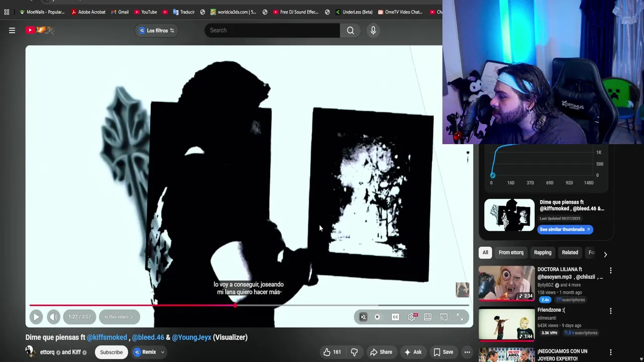Open Free DJ Sound Effects bookmark
644x362 pixels.
(296, 12)
